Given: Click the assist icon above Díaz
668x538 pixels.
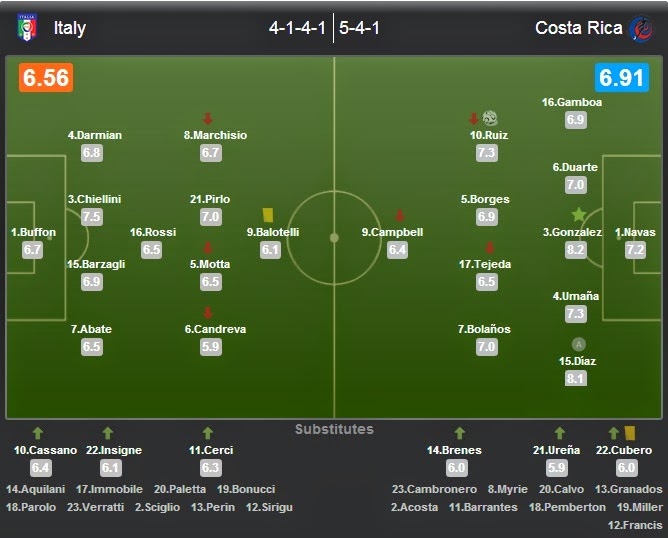Looking at the screenshot, I should 578,344.
